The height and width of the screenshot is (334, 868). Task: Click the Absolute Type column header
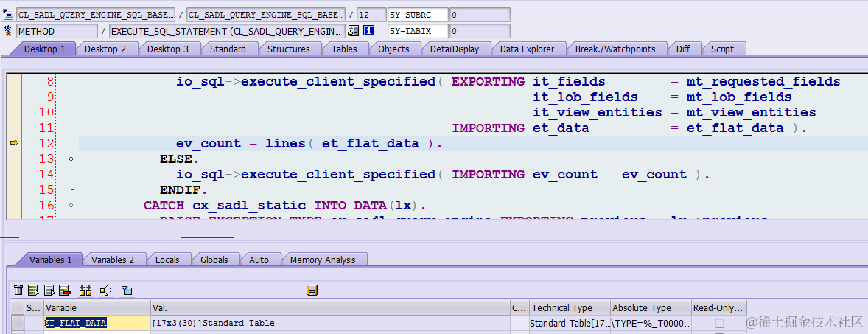click(x=651, y=308)
